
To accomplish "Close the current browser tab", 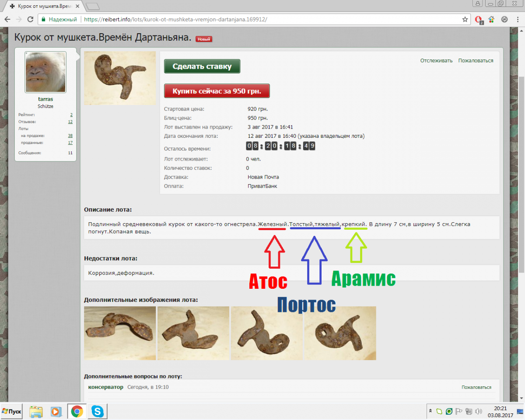I will pos(77,7).
